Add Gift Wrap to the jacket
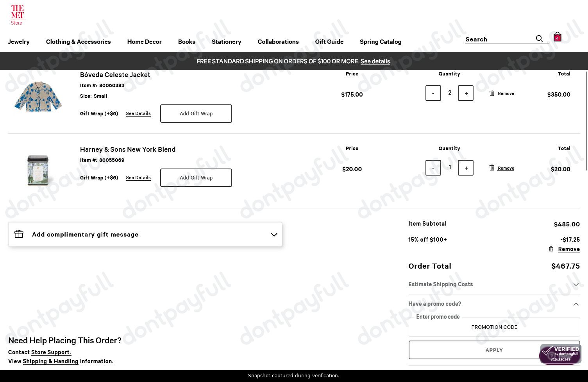 196,113
